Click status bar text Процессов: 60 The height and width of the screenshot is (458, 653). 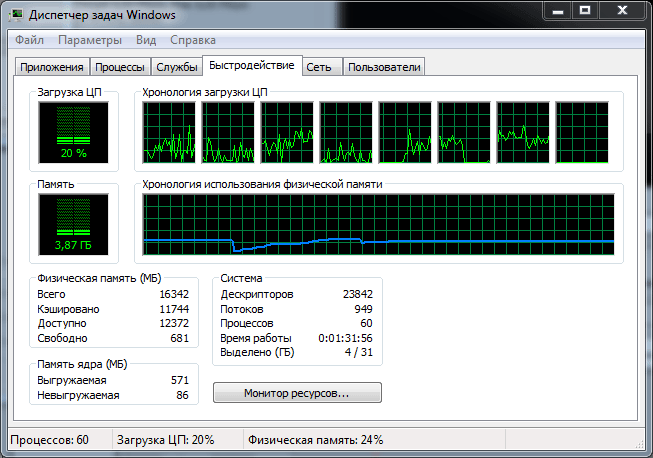pyautogui.click(x=50, y=440)
